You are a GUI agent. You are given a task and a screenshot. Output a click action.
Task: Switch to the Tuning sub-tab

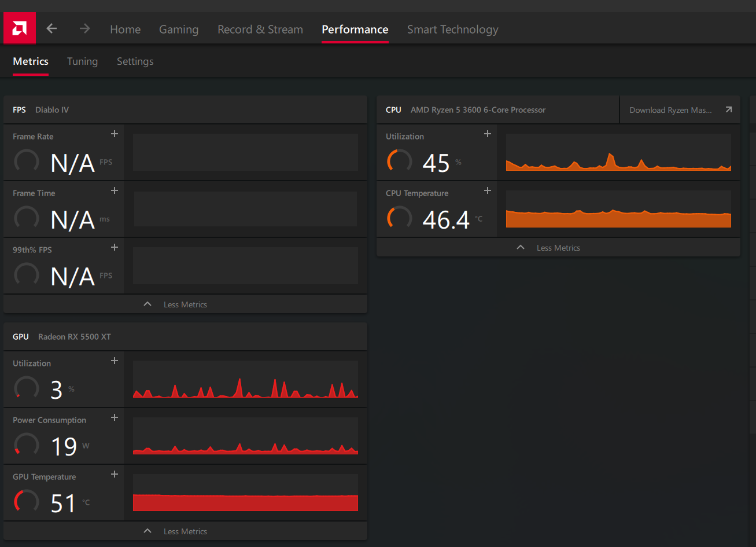point(82,61)
